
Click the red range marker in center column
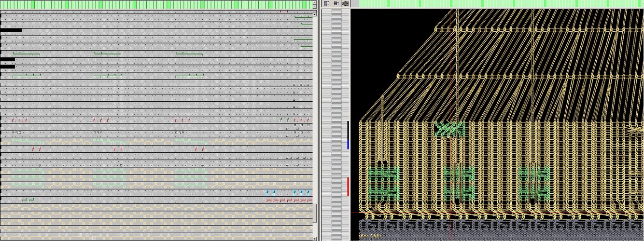pyautogui.click(x=348, y=187)
